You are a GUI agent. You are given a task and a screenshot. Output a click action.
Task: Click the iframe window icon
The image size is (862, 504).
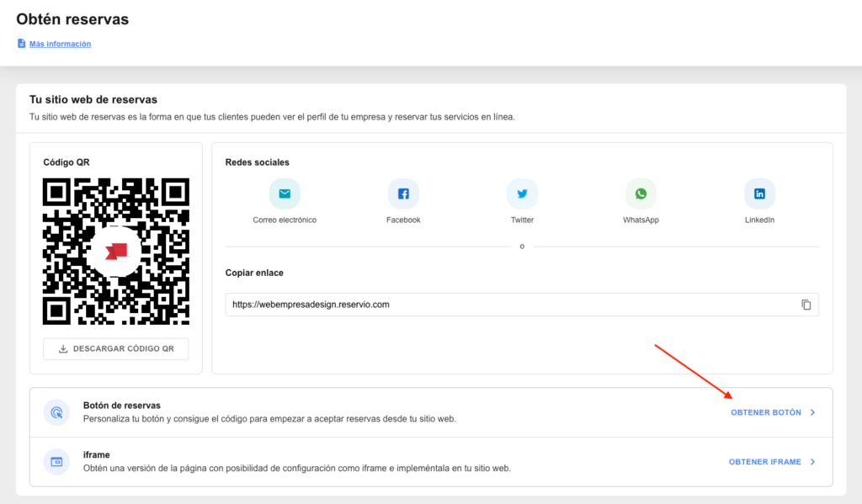point(56,462)
